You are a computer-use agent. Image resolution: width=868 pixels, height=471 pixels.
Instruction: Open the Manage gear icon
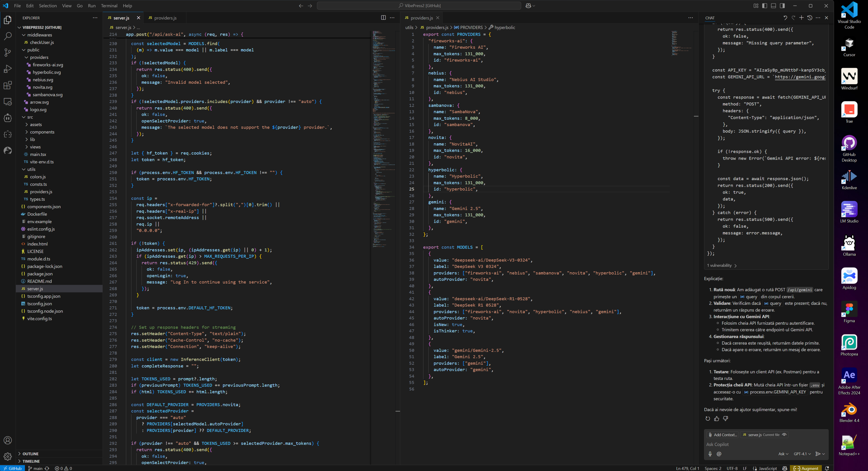pos(8,457)
